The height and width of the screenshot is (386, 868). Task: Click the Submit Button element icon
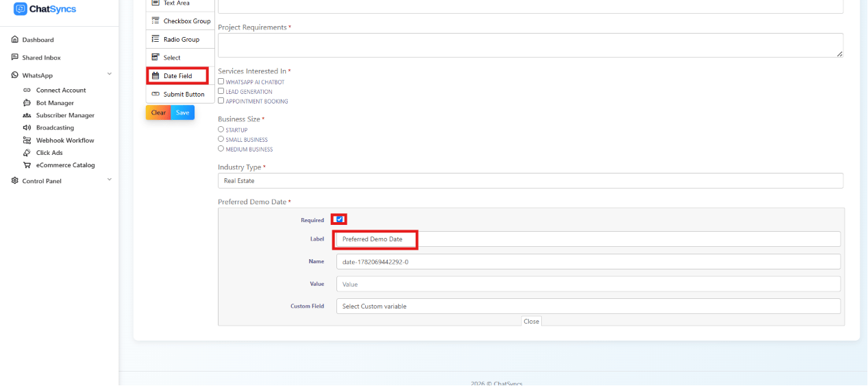tap(156, 95)
